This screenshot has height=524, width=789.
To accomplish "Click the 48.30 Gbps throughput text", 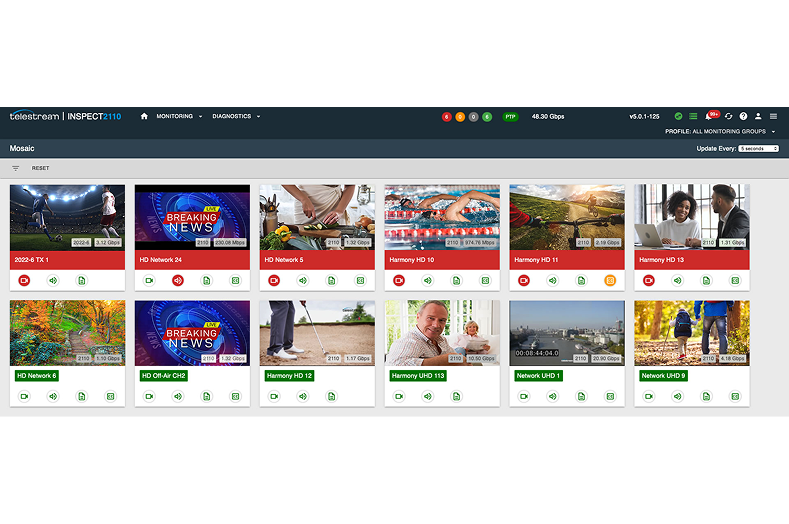I will coord(548,116).
